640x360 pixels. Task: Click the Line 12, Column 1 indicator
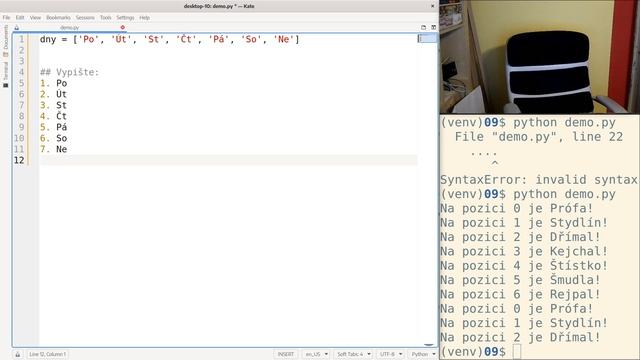point(47,354)
